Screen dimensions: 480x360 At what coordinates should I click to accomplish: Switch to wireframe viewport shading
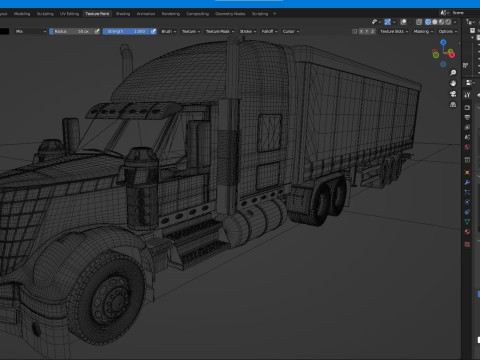(428, 22)
